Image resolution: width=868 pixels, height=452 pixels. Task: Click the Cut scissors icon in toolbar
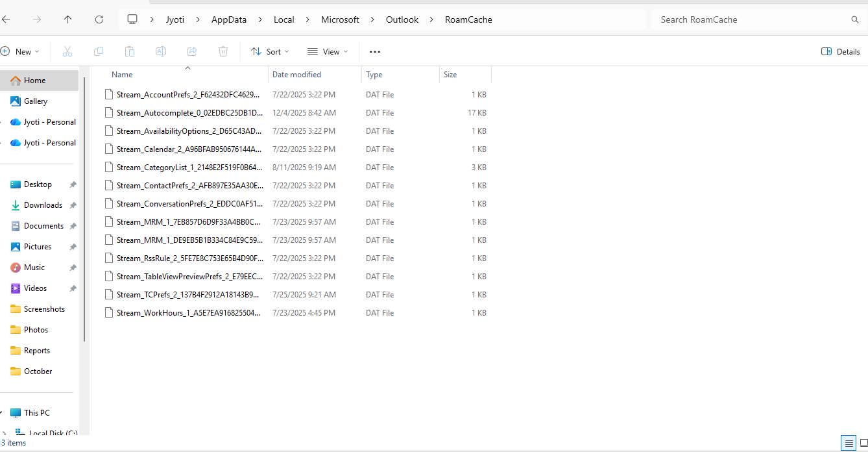click(67, 51)
